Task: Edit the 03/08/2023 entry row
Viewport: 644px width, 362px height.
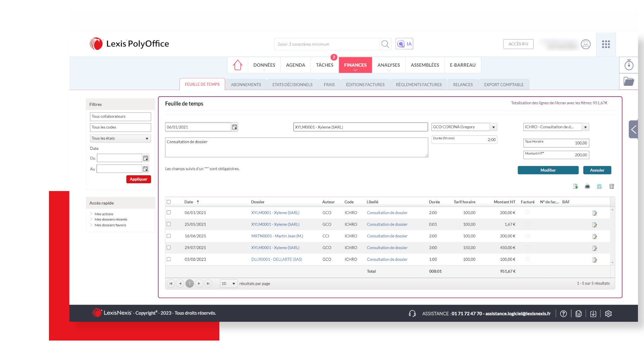Action: click(595, 260)
